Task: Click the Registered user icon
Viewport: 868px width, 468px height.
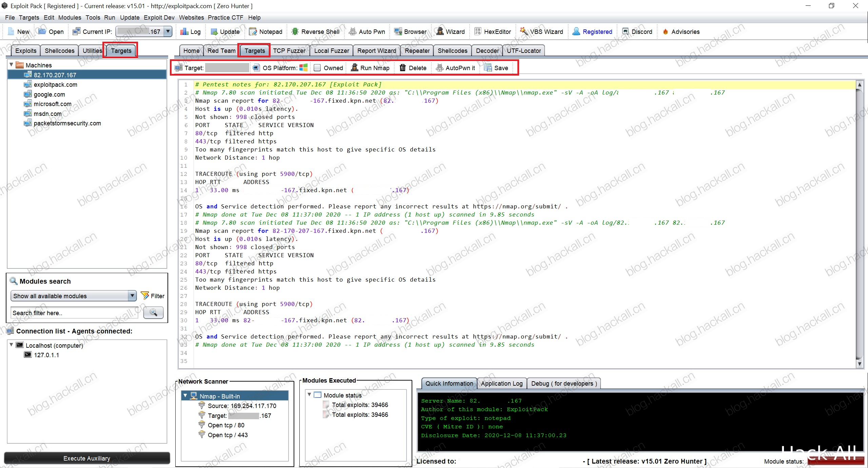Action: (x=576, y=32)
